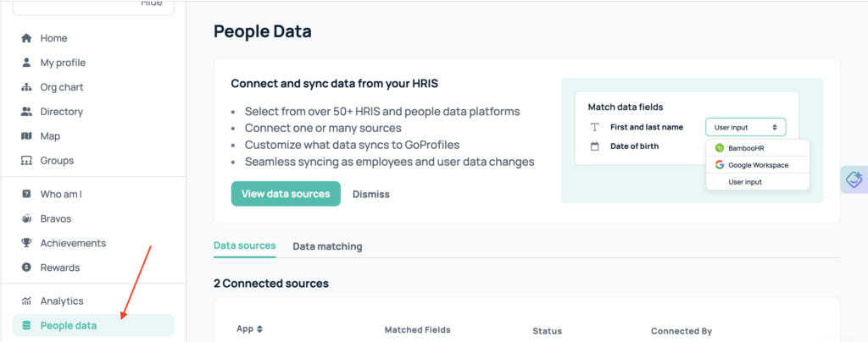Sort by the App column arrows
The width and height of the screenshot is (868, 342).
click(259, 328)
